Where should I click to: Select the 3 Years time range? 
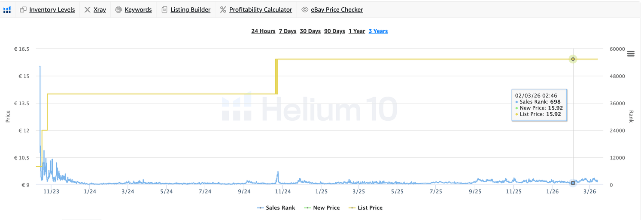click(378, 31)
